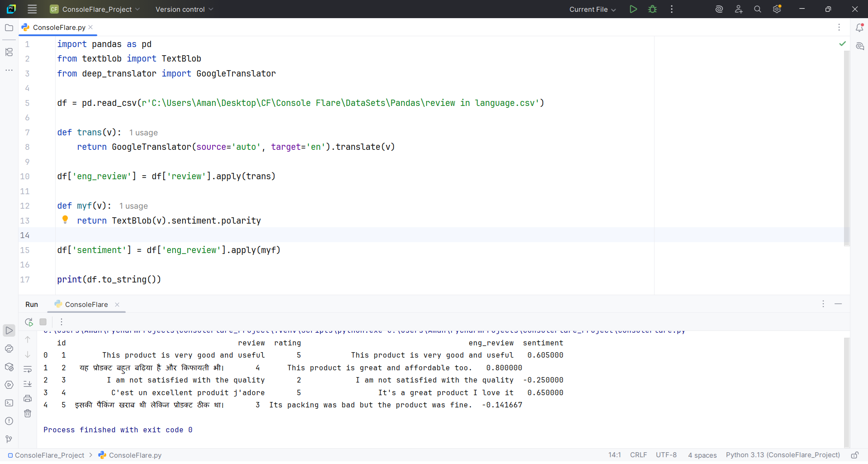Clear the console output with trash icon
868x464 pixels.
tap(28, 413)
